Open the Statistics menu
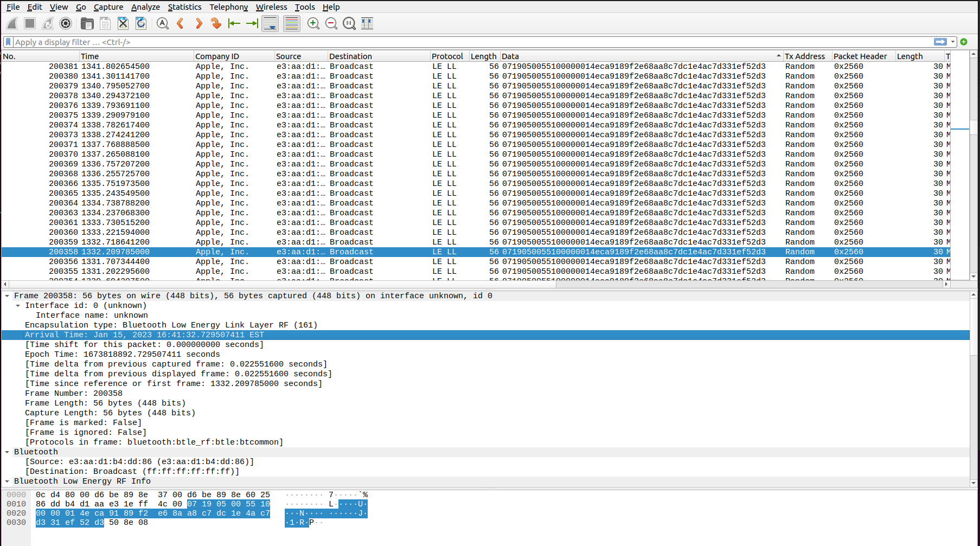This screenshot has width=980, height=546. (x=184, y=7)
